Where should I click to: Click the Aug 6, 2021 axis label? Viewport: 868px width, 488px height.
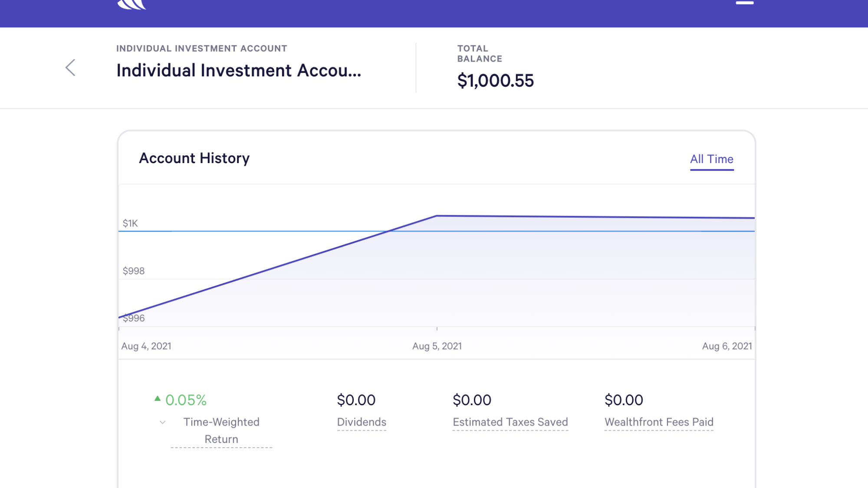point(727,346)
